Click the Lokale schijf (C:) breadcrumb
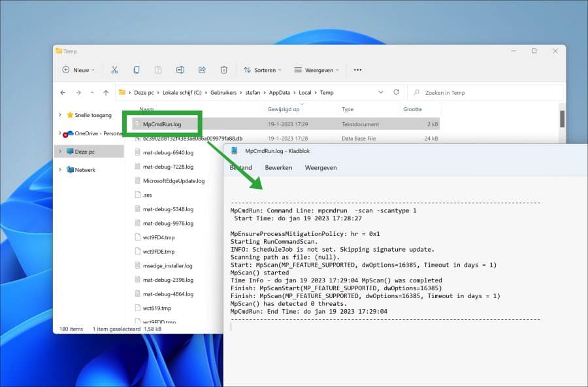Viewport: 588px width, 387px height. click(182, 92)
